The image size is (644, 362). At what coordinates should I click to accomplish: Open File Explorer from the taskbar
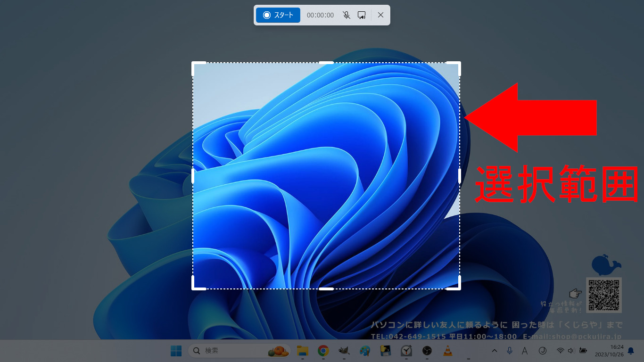(302, 351)
